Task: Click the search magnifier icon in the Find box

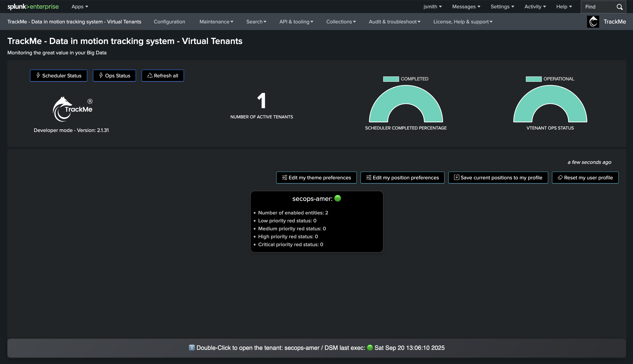Action: (x=619, y=7)
